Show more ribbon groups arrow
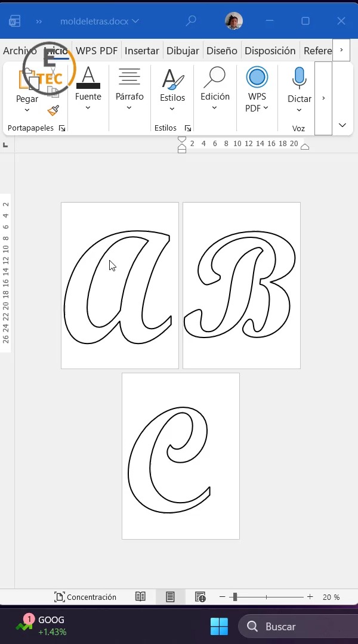The image size is (358, 644). (x=323, y=98)
